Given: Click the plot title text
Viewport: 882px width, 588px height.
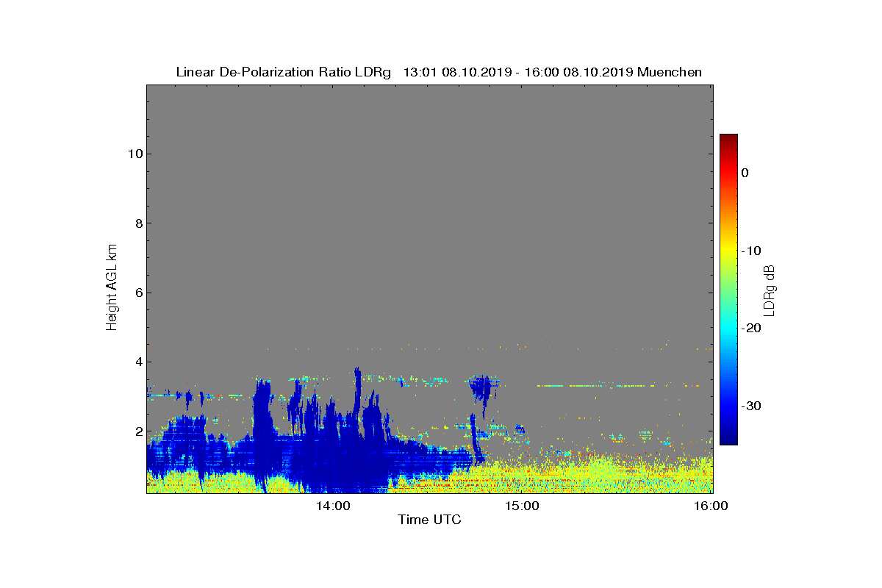Looking at the screenshot, I should click(x=439, y=72).
